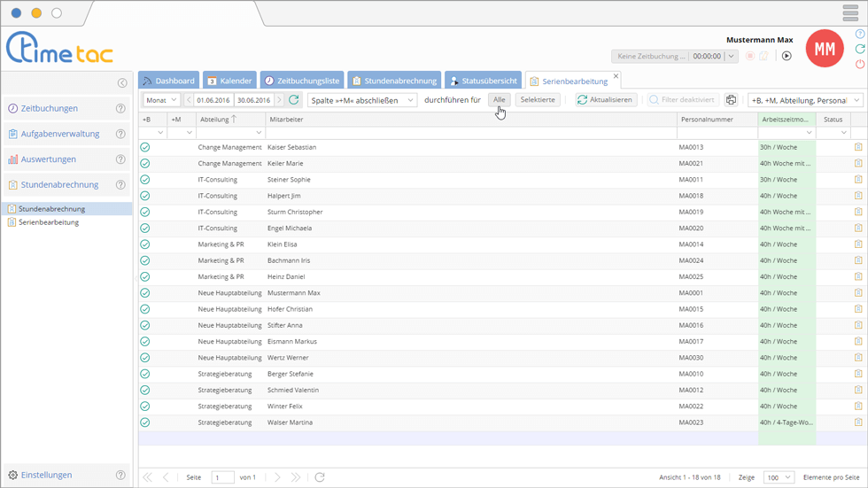Click the hamburger menu icon at top right
The height and width of the screenshot is (488, 868).
(x=849, y=13)
